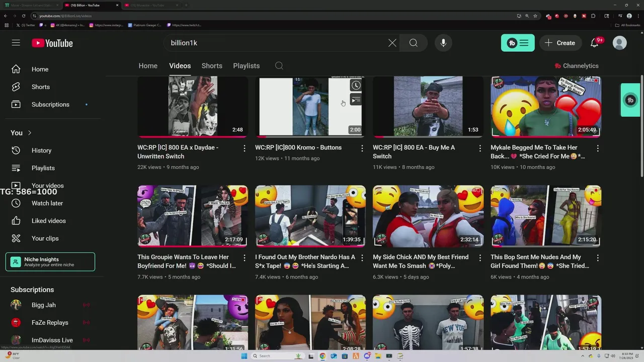Open the teal TubeBuddy toolbar menu
The width and height of the screenshot is (644, 362).
[x=518, y=43]
